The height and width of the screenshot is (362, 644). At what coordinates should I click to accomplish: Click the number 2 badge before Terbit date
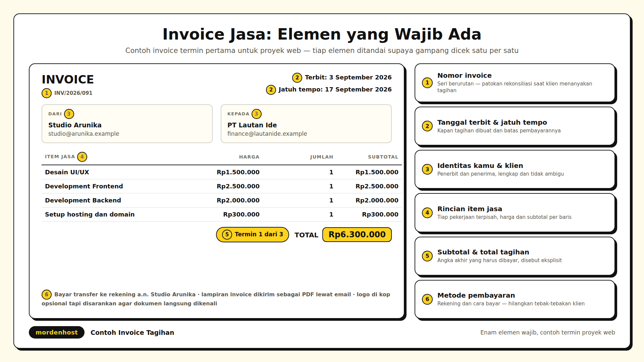tap(297, 78)
